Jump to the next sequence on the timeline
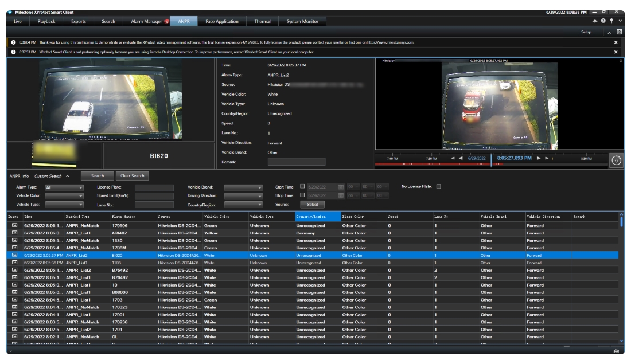631x364 pixels. point(547,158)
